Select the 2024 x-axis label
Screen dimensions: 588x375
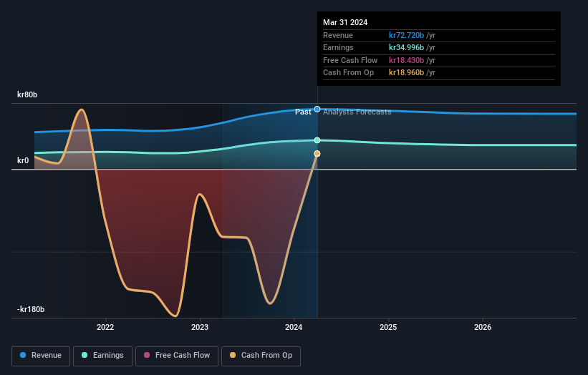[x=294, y=327]
